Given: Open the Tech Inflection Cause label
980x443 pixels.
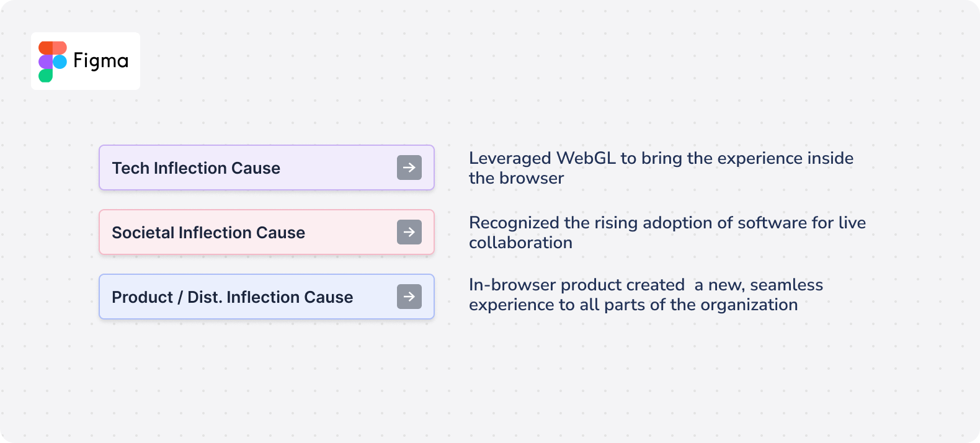Looking at the screenshot, I should click(x=196, y=168).
